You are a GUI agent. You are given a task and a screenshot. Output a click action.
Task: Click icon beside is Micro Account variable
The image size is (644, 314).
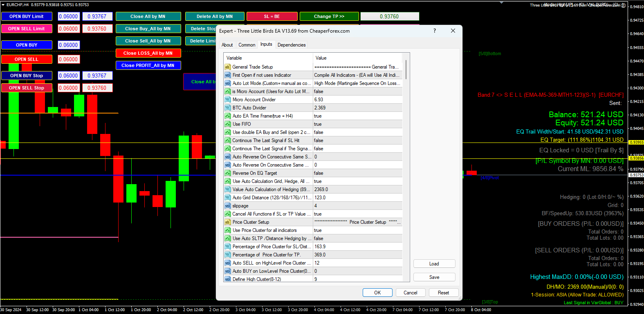[x=228, y=91]
